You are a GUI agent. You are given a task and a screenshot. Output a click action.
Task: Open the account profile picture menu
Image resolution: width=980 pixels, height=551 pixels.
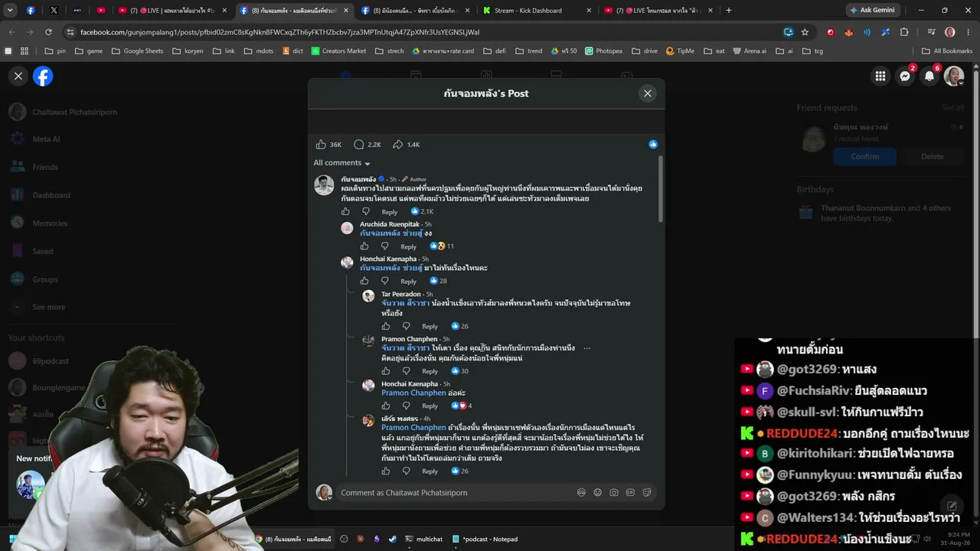tap(954, 76)
